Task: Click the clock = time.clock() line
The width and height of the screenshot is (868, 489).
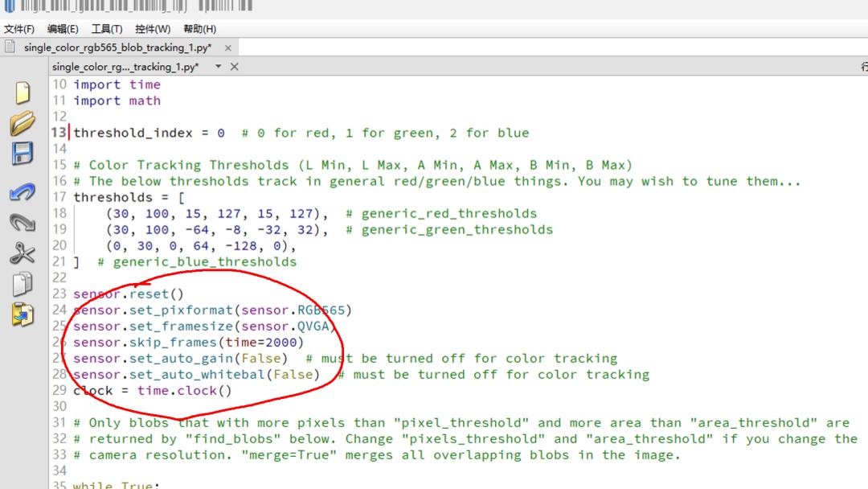Action: point(153,390)
